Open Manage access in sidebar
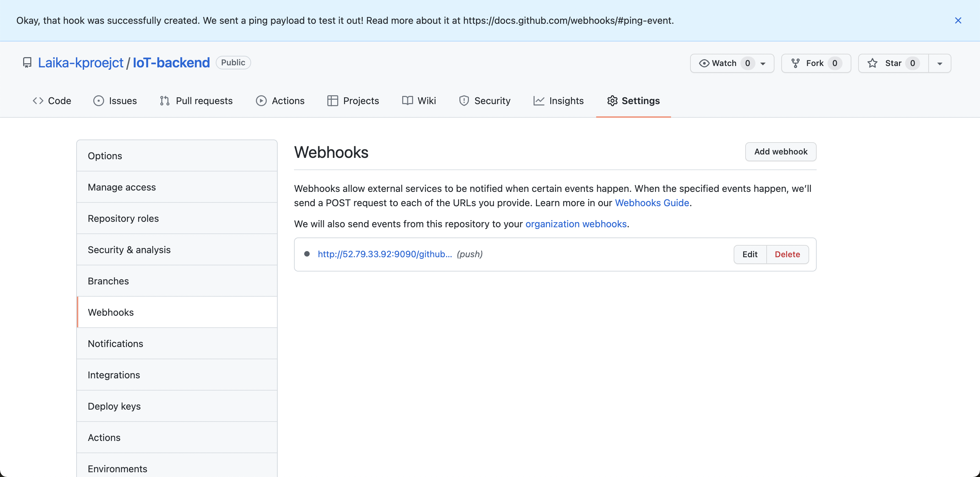 tap(177, 187)
